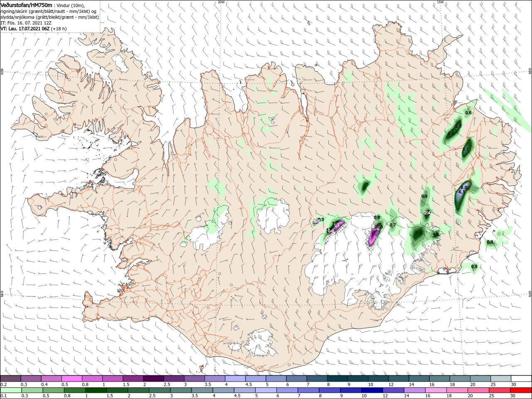Screen dimensions: 532x399
Task: Click the 'IT: Fös. 16. 07. 2021 12Z' line
Action: [26, 23]
